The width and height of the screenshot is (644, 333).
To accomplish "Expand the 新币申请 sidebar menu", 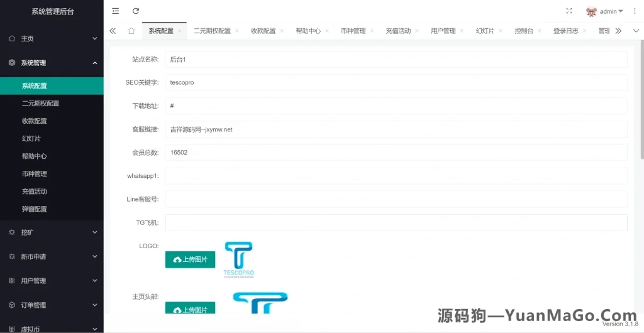I will tap(52, 256).
